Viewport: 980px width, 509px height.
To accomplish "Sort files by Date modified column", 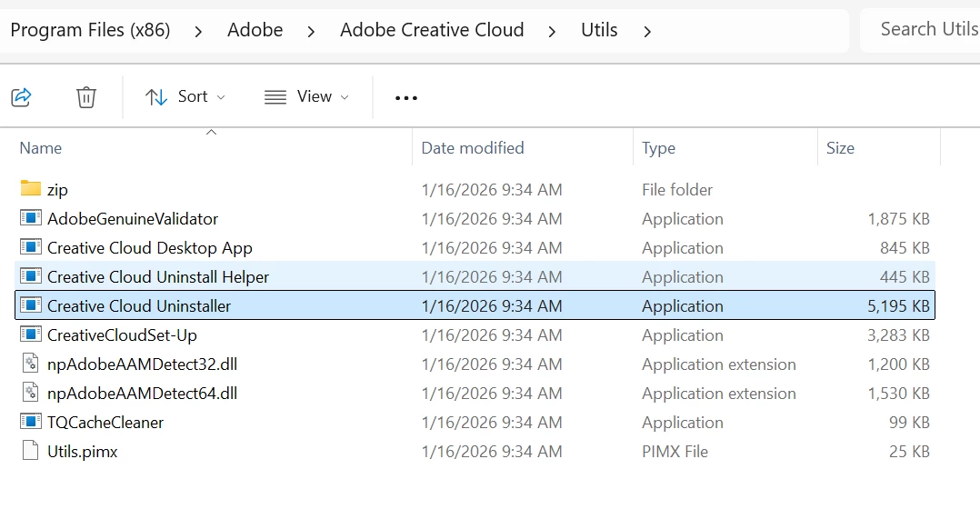I will (473, 147).
